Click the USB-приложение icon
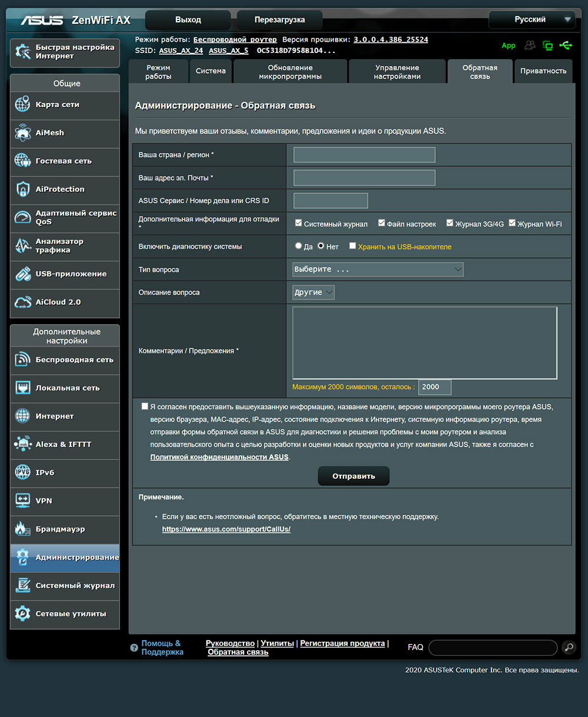Image resolution: width=588 pixels, height=717 pixels. coord(22,274)
